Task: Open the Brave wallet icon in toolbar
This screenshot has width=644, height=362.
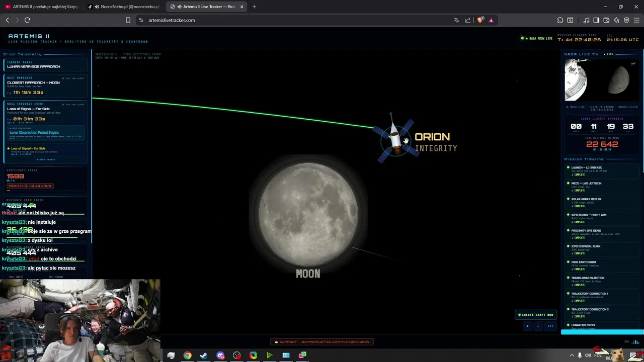Action: pos(606,20)
